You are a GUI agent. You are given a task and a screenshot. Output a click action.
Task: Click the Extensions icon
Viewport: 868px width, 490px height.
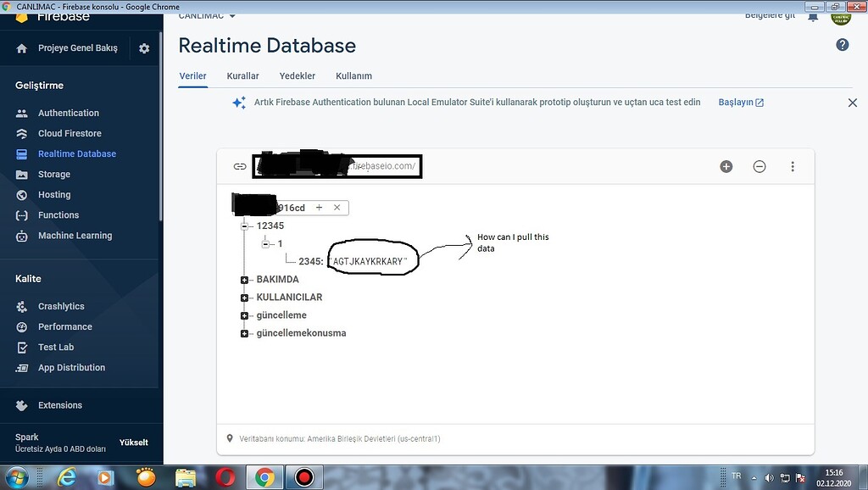[21, 405]
